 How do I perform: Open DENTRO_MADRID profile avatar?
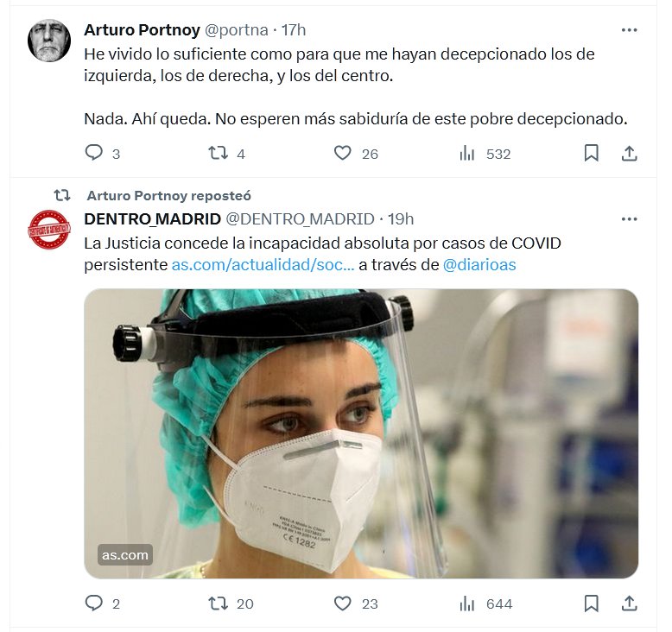coord(49,229)
